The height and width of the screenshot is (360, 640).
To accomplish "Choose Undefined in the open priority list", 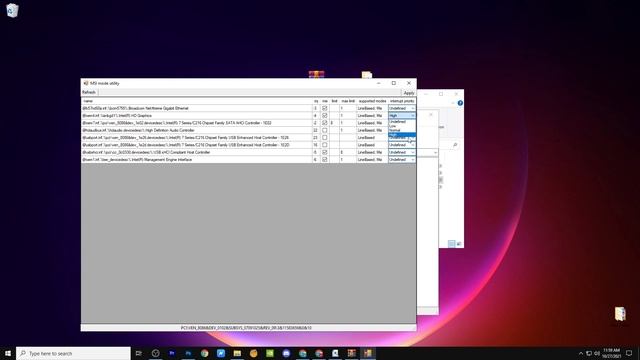I will click(402, 122).
